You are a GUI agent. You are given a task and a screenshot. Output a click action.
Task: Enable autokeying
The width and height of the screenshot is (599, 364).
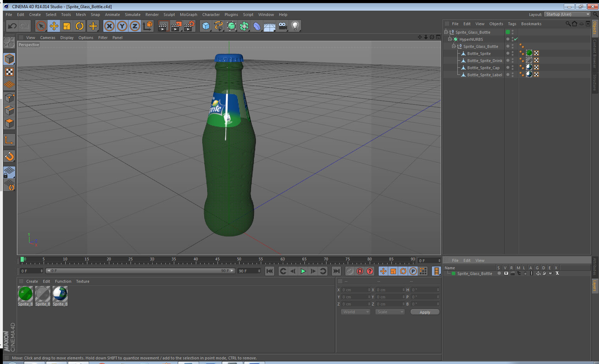[x=360, y=271]
